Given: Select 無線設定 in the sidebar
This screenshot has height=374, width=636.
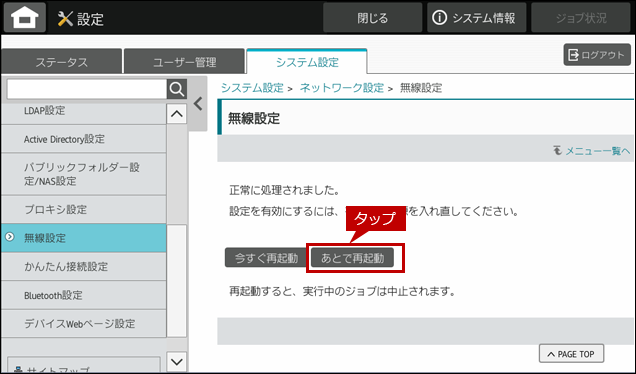Looking at the screenshot, I should coord(84,238).
